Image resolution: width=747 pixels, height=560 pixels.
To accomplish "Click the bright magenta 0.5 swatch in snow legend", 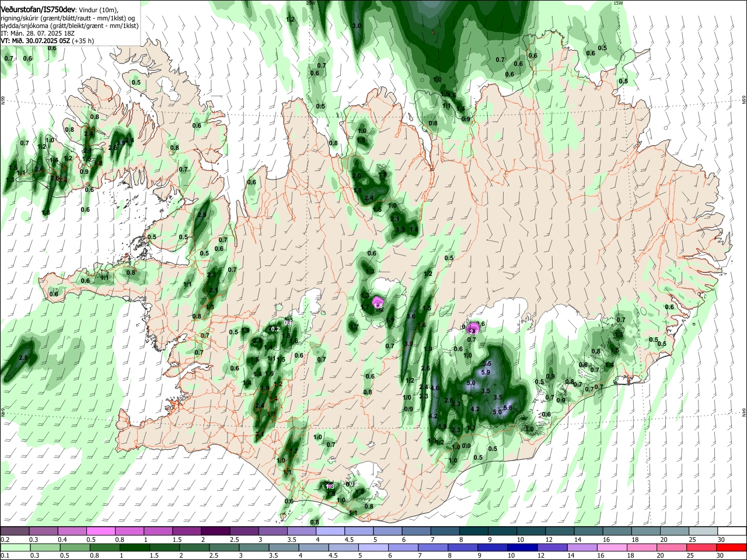I will [x=101, y=531].
